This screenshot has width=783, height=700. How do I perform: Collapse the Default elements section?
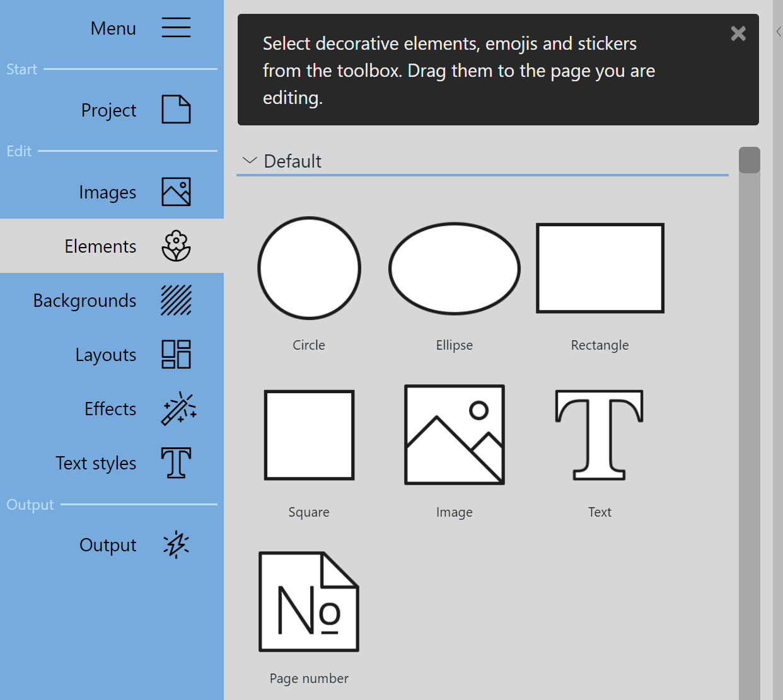pyautogui.click(x=250, y=161)
